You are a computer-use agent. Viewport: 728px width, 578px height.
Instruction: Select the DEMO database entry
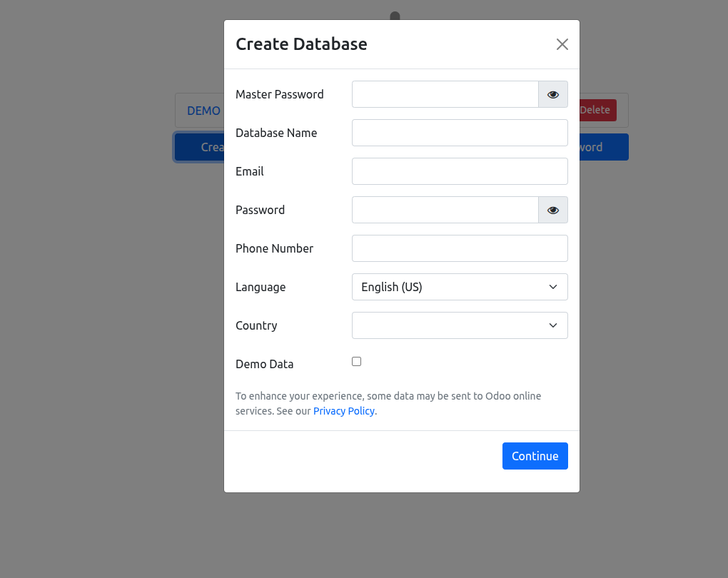203,111
